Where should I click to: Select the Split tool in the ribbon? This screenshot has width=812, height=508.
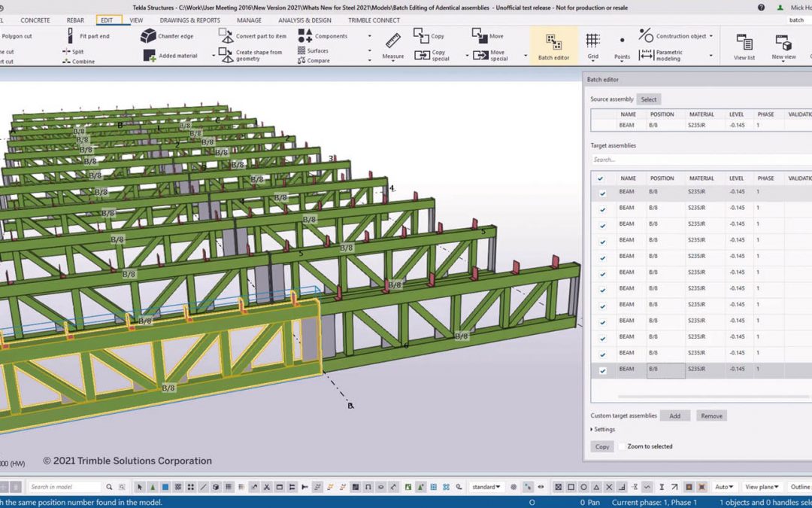73,52
